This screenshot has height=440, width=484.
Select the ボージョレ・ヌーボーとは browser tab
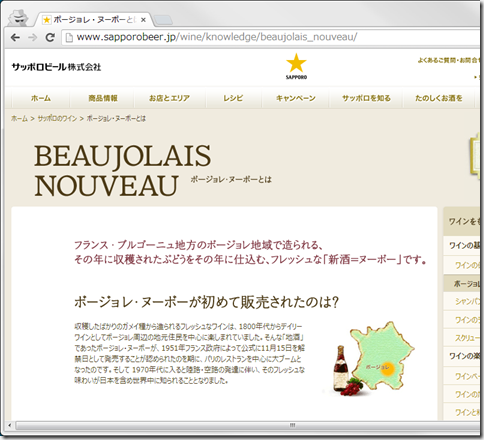click(x=94, y=20)
